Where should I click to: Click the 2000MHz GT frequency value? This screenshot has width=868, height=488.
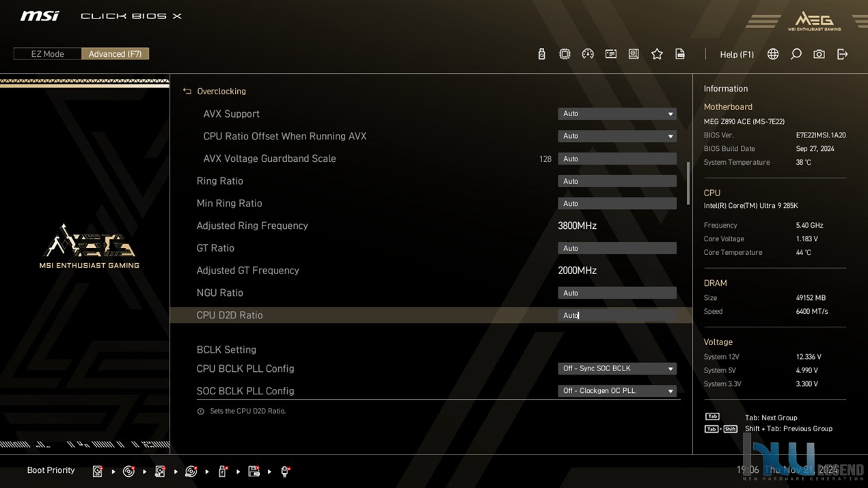pyautogui.click(x=577, y=271)
